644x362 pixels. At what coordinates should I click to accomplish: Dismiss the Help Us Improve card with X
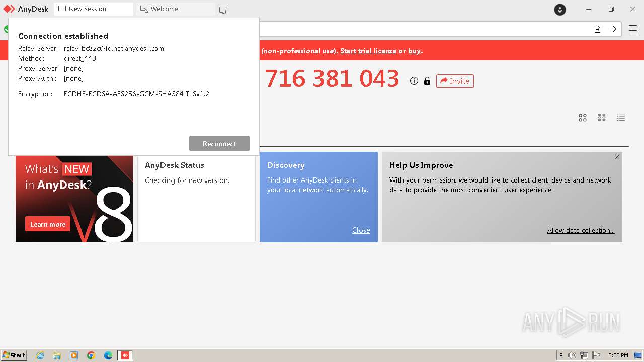617,157
